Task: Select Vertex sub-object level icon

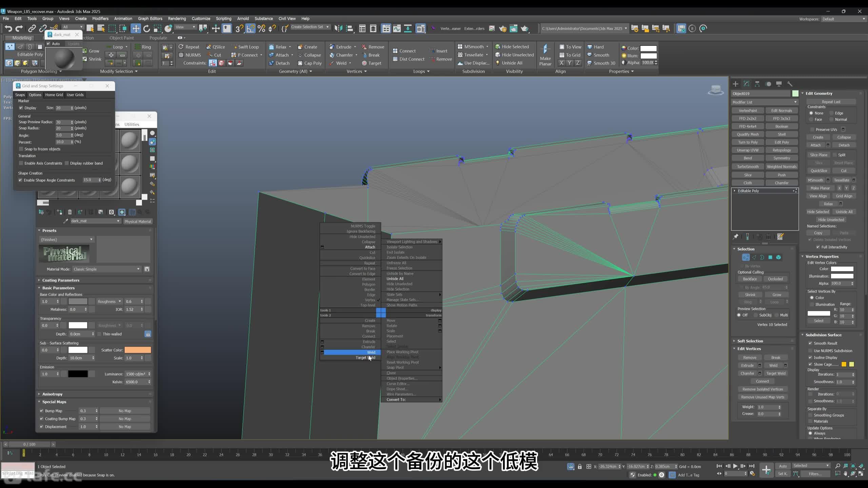Action: pyautogui.click(x=746, y=258)
